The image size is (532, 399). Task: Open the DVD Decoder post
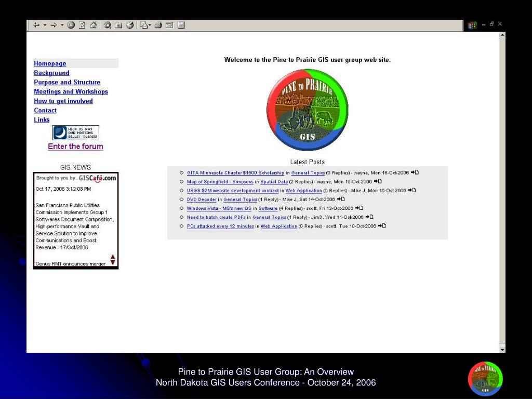click(202, 199)
